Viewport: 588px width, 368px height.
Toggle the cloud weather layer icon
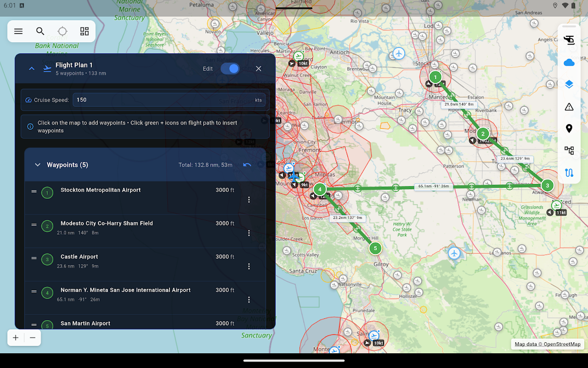pos(569,63)
